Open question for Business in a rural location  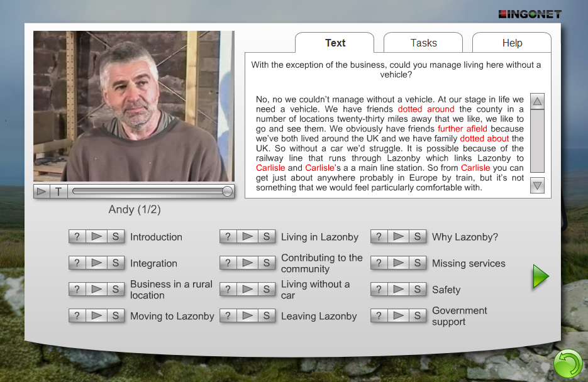(x=77, y=289)
